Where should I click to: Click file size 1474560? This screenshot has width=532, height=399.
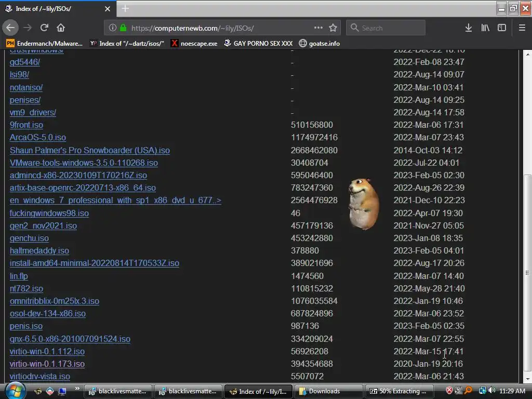[x=307, y=276]
